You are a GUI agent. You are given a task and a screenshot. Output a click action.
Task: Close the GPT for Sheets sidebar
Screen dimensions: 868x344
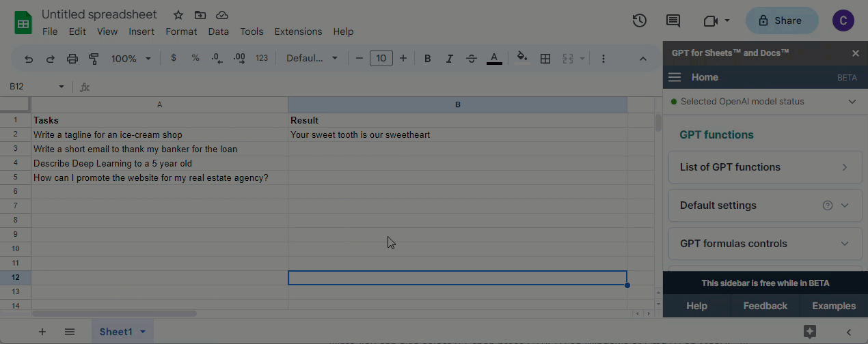point(855,53)
